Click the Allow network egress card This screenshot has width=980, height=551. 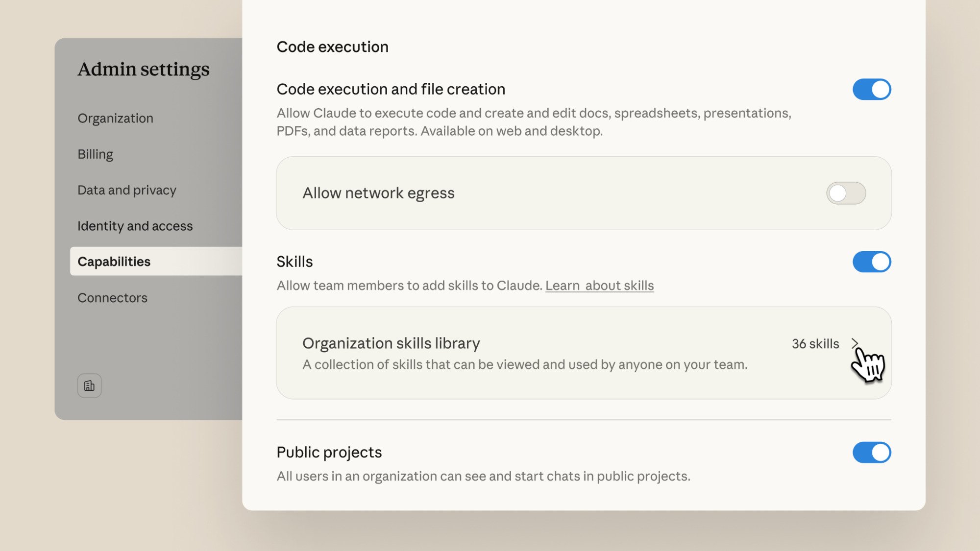(x=539, y=193)
